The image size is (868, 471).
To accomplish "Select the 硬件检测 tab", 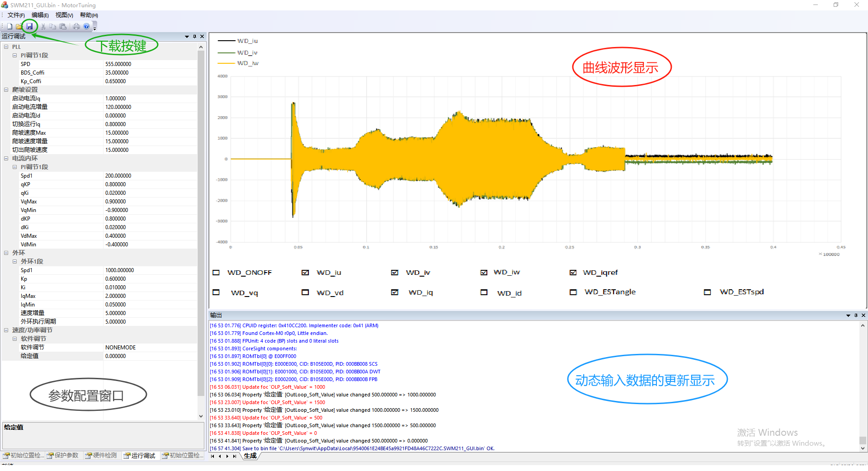I will pyautogui.click(x=101, y=455).
